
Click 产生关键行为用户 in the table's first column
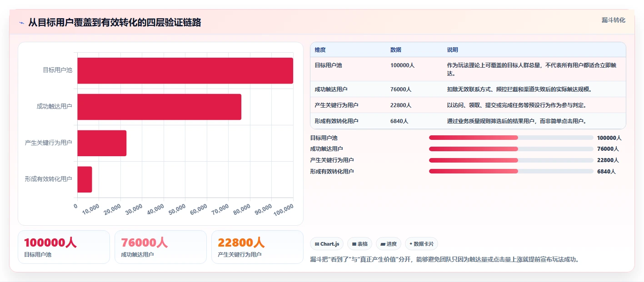(x=337, y=105)
